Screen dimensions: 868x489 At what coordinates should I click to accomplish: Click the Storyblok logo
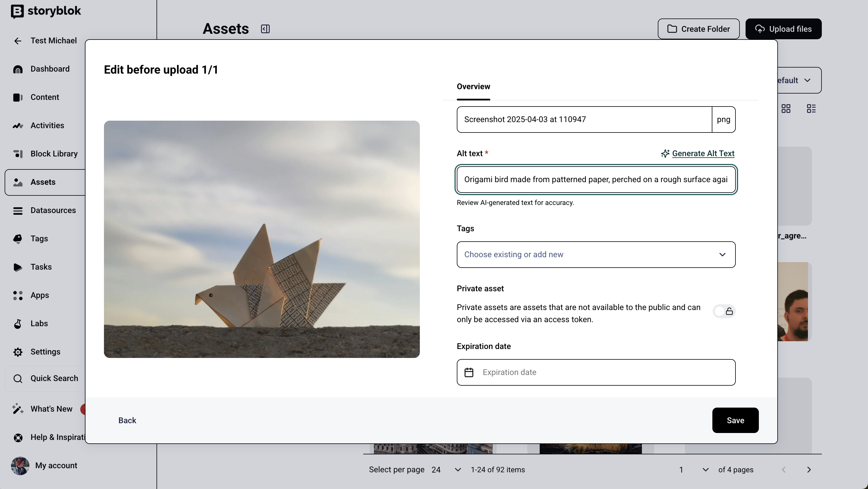(x=46, y=11)
